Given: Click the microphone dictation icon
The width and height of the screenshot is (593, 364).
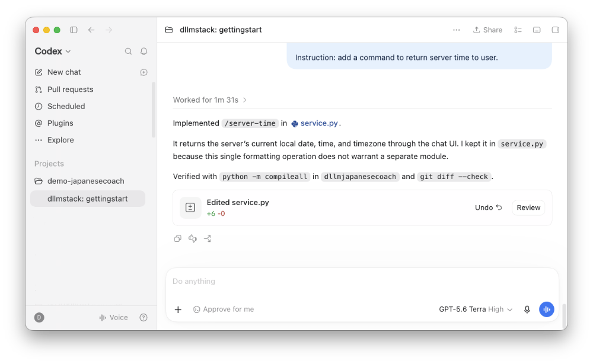Looking at the screenshot, I should (x=527, y=309).
